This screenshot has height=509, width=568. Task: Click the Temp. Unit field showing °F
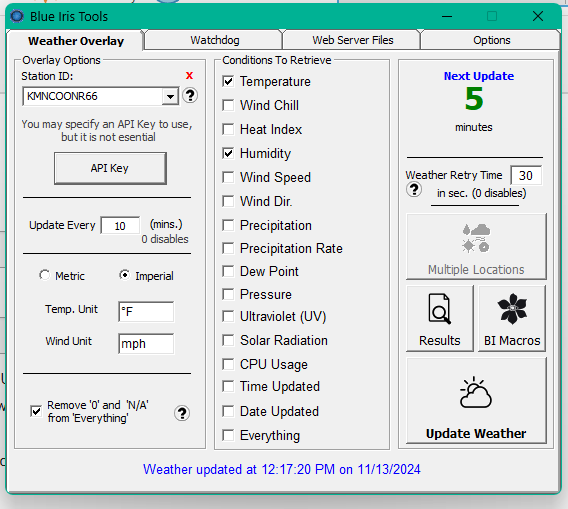click(x=146, y=312)
